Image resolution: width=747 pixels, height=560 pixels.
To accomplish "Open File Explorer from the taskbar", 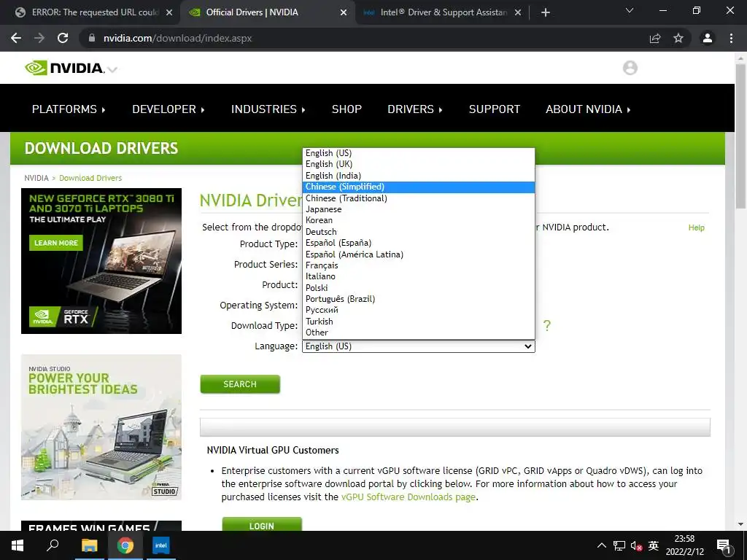I will click(x=89, y=545).
